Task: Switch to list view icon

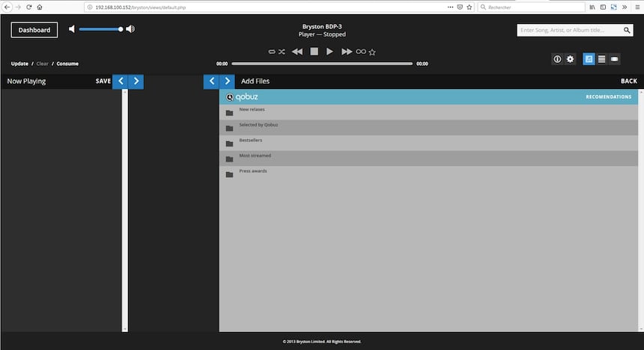Action: click(601, 59)
